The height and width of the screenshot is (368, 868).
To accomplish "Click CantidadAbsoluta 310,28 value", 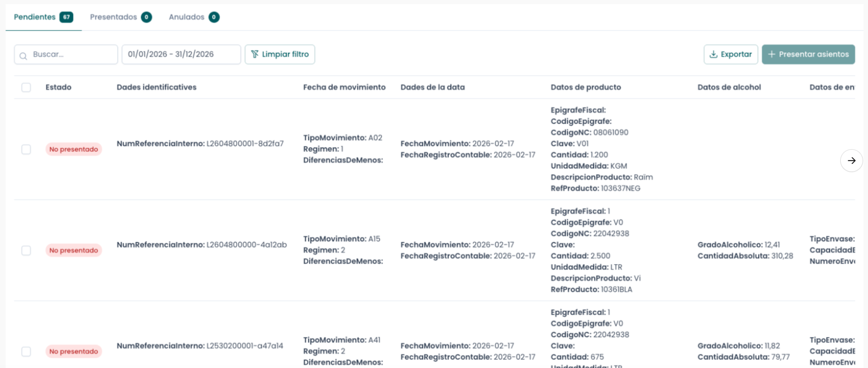I will point(782,256).
